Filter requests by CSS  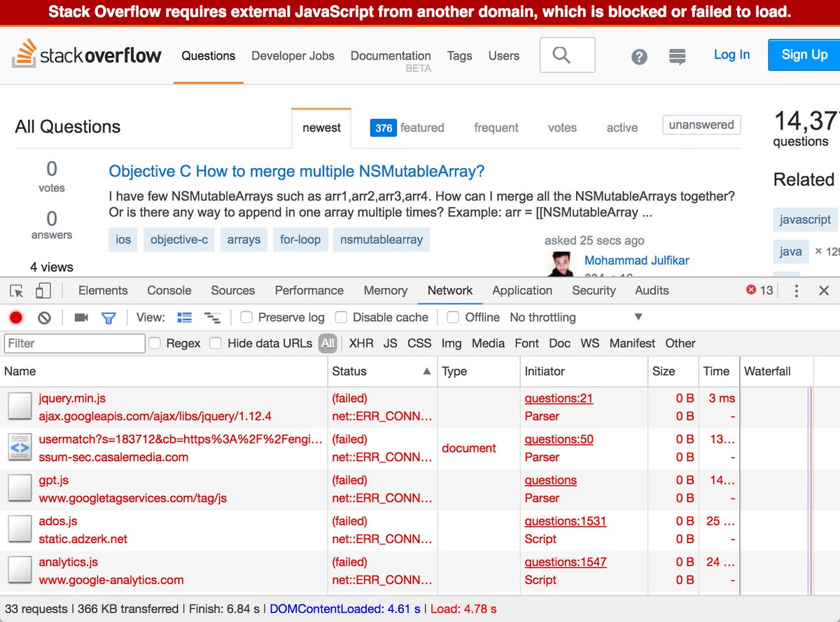(419, 343)
